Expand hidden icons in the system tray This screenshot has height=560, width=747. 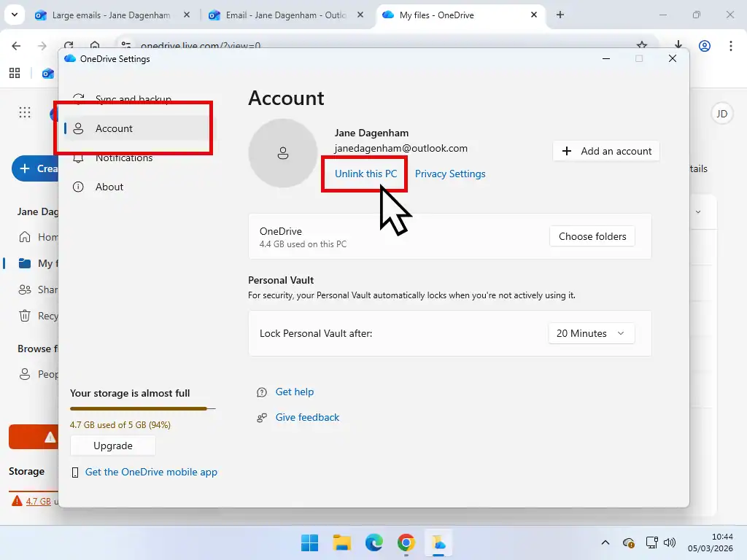point(604,542)
